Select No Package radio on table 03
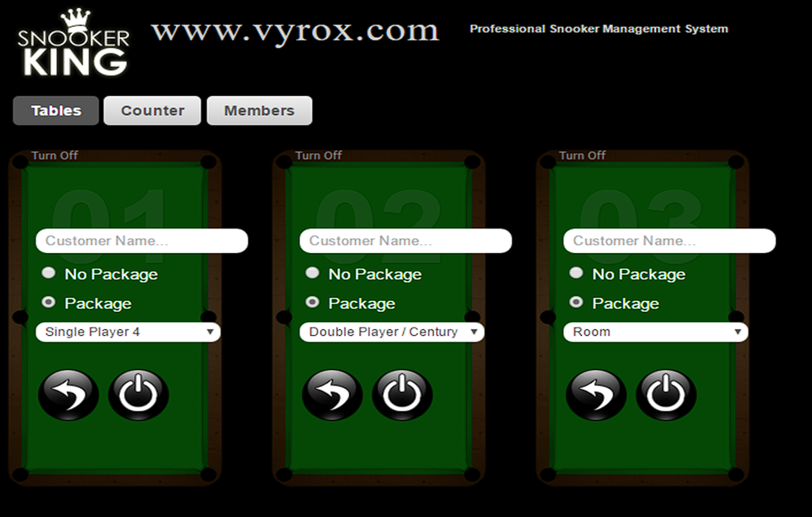This screenshot has height=517, width=812. [x=576, y=273]
